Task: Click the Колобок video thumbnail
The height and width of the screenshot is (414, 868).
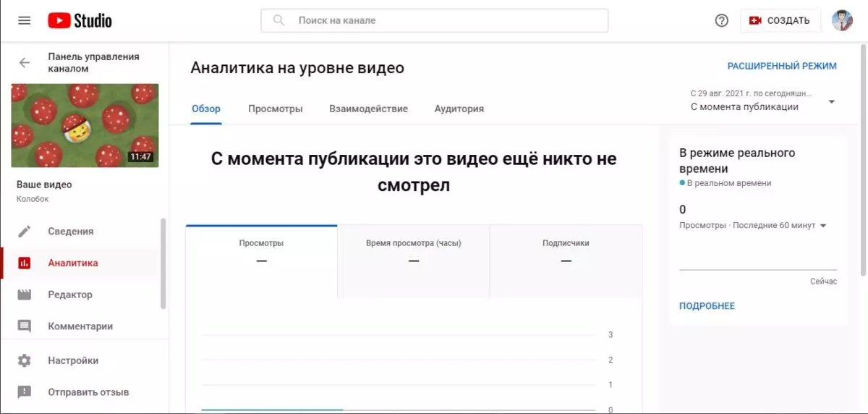Action: (85, 125)
